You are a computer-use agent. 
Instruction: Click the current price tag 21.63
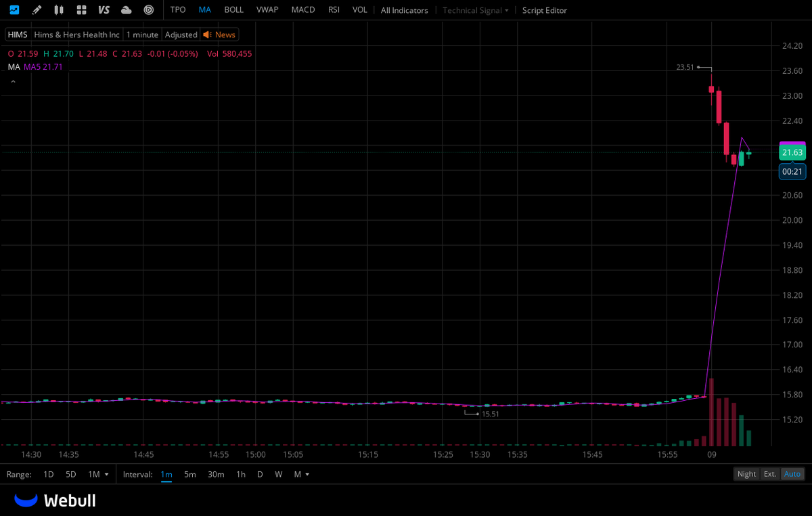792,152
